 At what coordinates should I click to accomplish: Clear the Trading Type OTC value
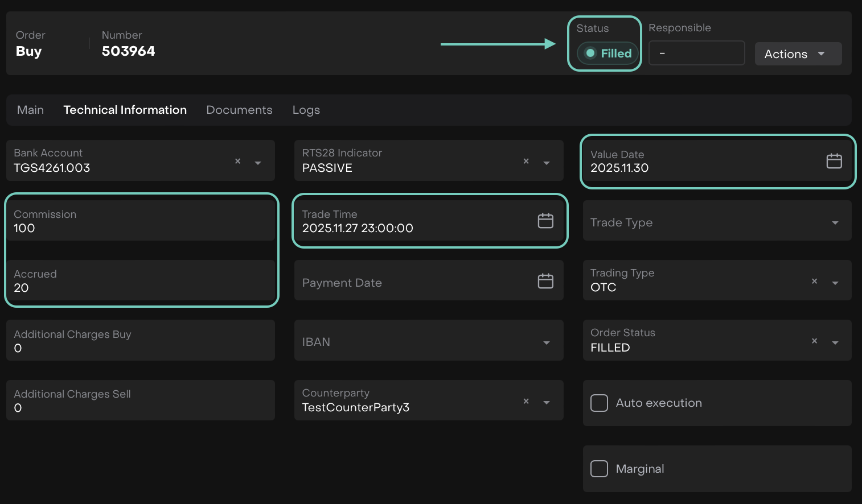click(x=814, y=282)
